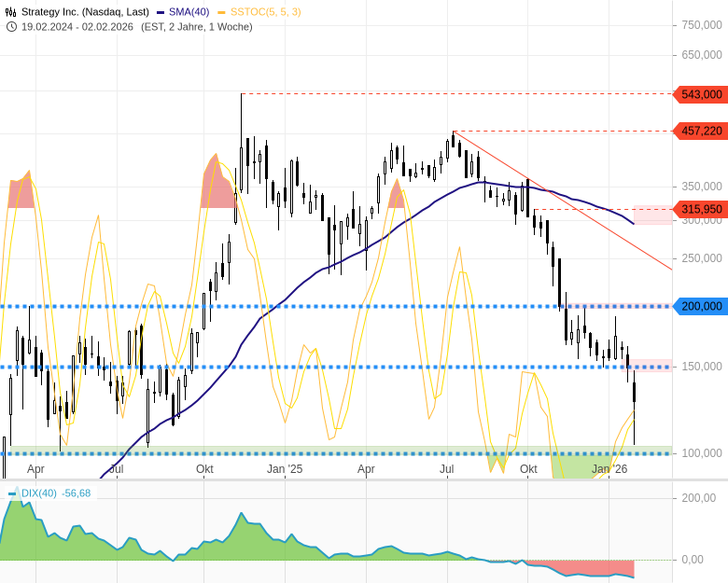
Task: Click the Jan '26 time axis label
Action: coord(609,469)
